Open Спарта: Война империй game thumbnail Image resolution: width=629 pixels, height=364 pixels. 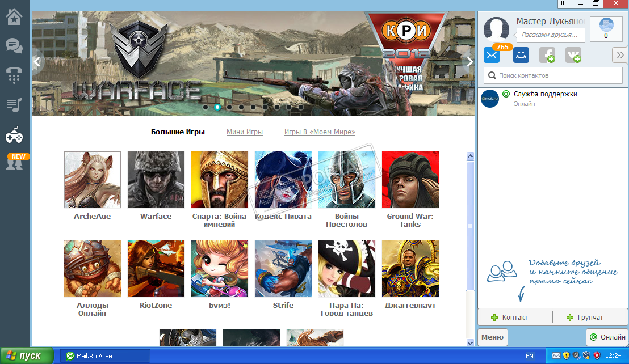(x=220, y=180)
